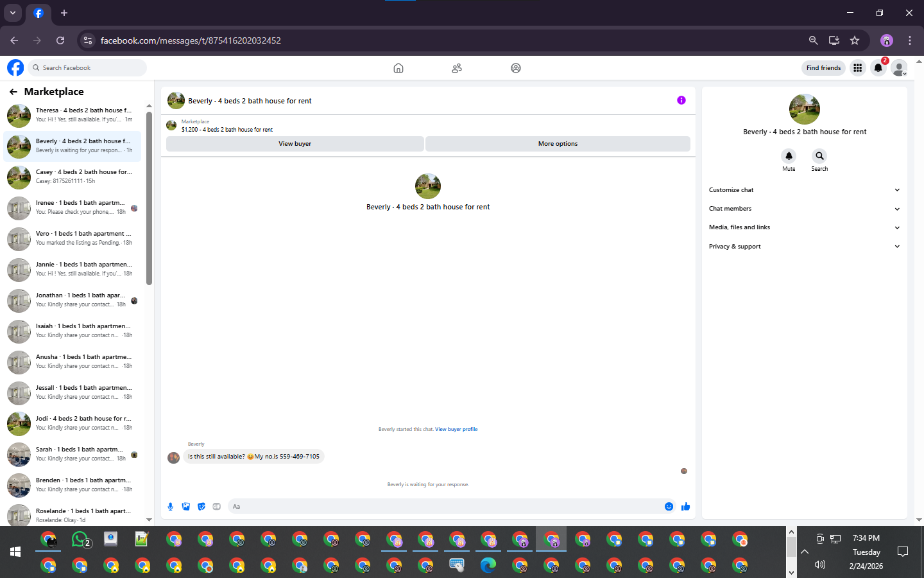Open Microsoft Edge in the taskbar
924x578 pixels.
(488, 565)
